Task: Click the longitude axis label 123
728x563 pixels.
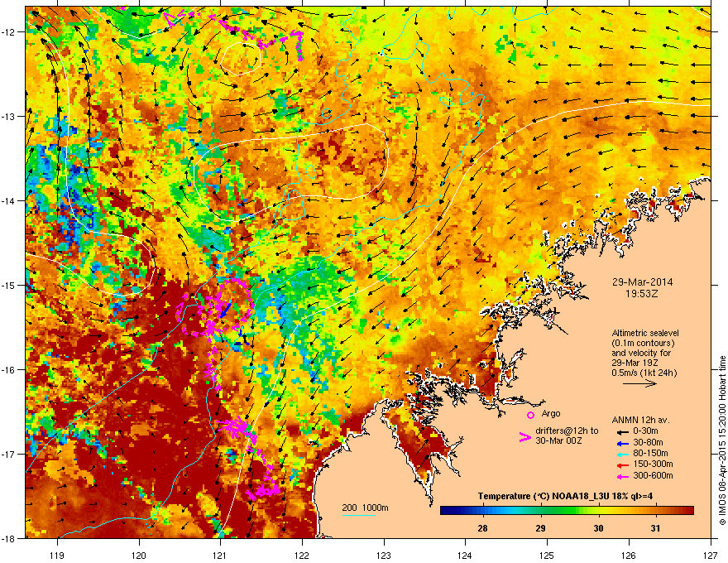Action: pos(384,555)
